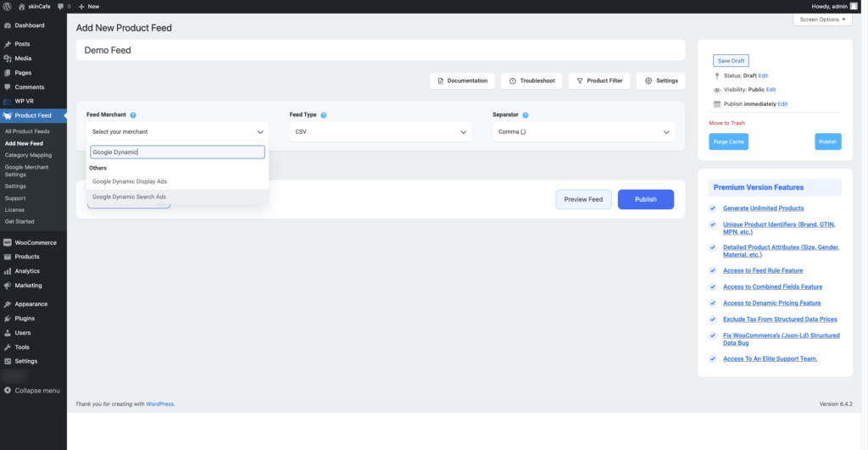Open the Access to Feed Rule Feature link

point(763,270)
